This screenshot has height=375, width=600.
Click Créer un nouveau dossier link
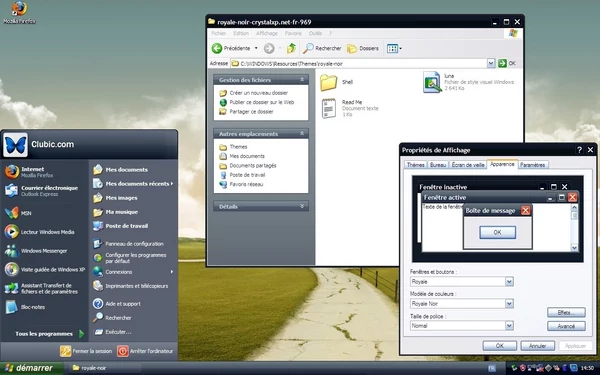tap(258, 93)
